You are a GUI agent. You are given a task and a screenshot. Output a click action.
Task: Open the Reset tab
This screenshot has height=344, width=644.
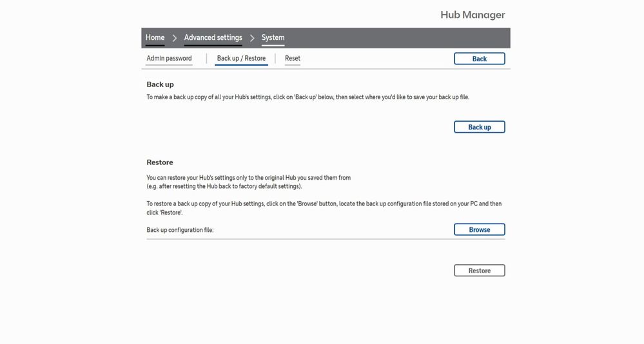click(293, 59)
